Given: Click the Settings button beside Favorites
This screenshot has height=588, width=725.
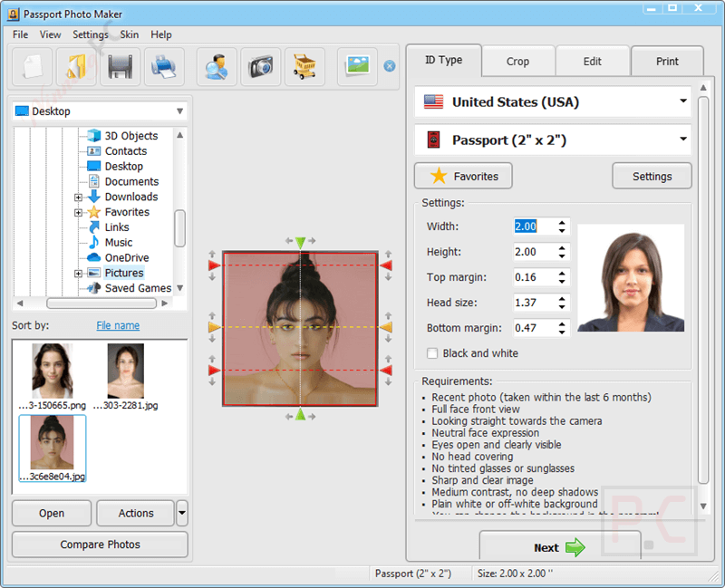Looking at the screenshot, I should pyautogui.click(x=652, y=176).
